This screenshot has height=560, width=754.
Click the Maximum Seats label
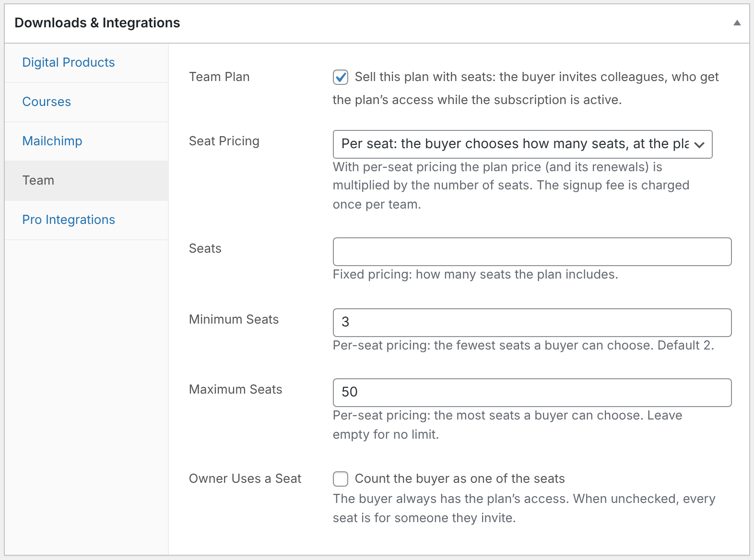[236, 389]
